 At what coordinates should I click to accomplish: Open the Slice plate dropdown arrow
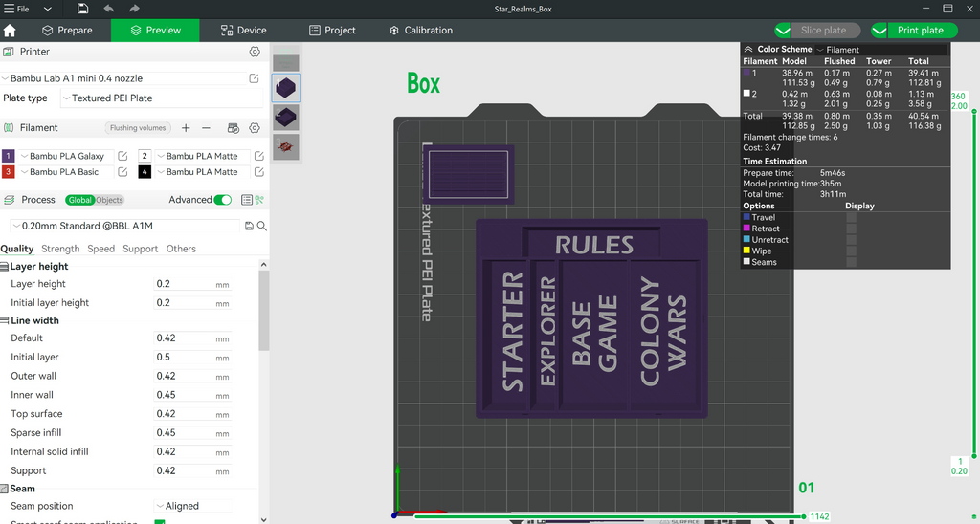(783, 31)
